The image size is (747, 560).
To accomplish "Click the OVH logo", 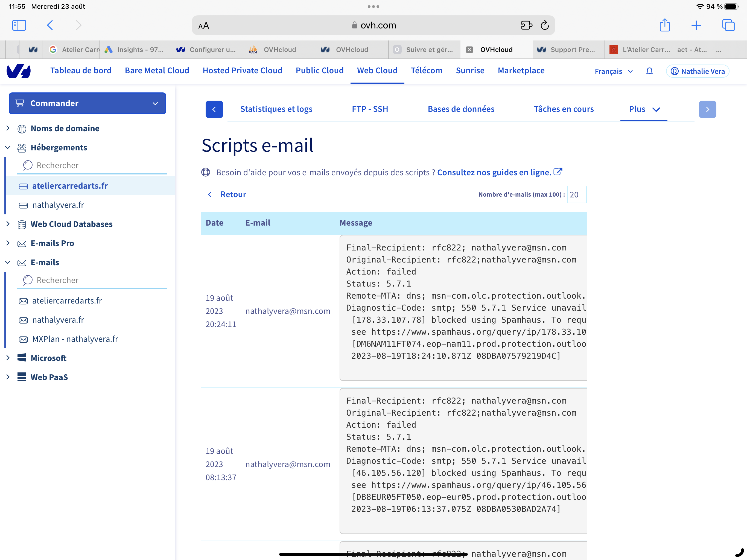I will 19,71.
